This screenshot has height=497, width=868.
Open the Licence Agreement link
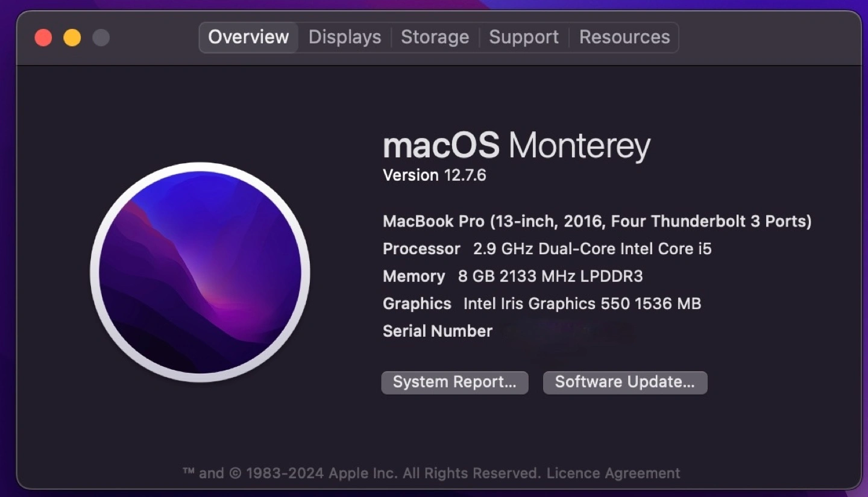pyautogui.click(x=613, y=474)
